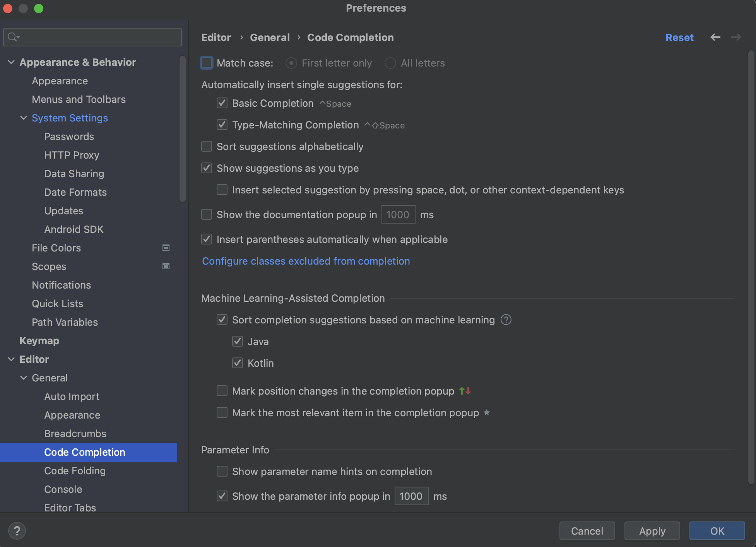
Task: Select Auto Import in the sidebar
Action: coord(72,396)
